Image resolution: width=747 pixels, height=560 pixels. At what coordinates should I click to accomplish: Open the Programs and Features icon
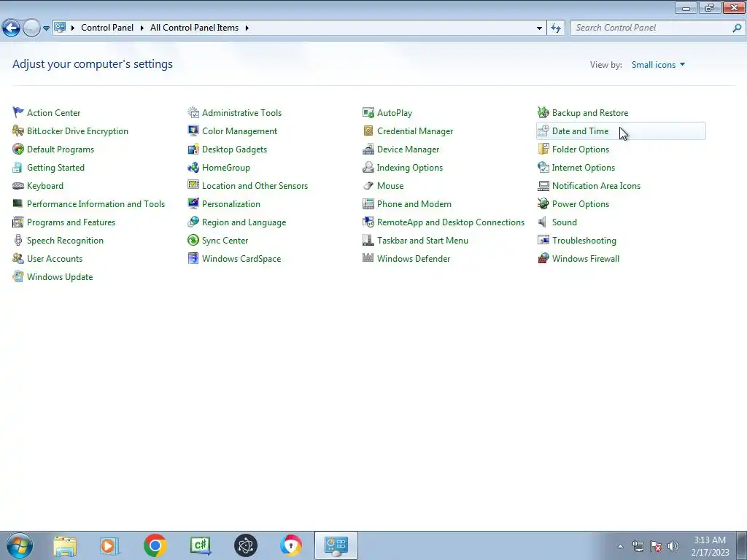tap(18, 222)
